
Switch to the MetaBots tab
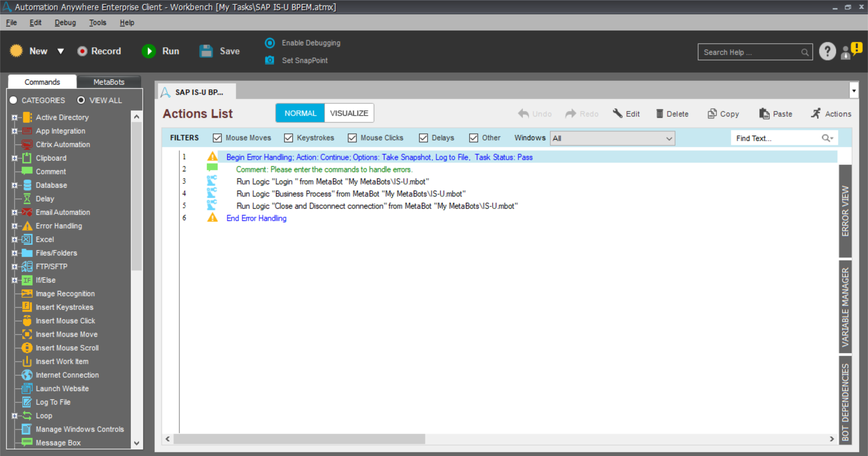click(x=109, y=82)
